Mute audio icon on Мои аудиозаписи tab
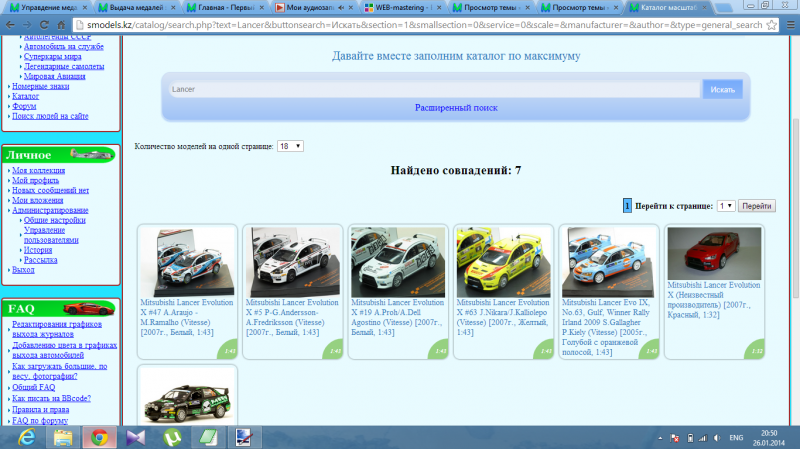Image resolution: width=800 pixels, height=449 pixels. point(341,8)
